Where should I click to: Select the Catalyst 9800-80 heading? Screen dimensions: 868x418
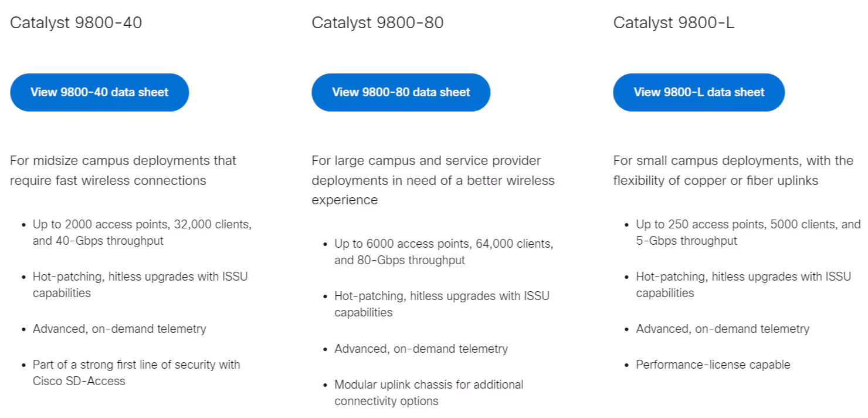(x=377, y=23)
